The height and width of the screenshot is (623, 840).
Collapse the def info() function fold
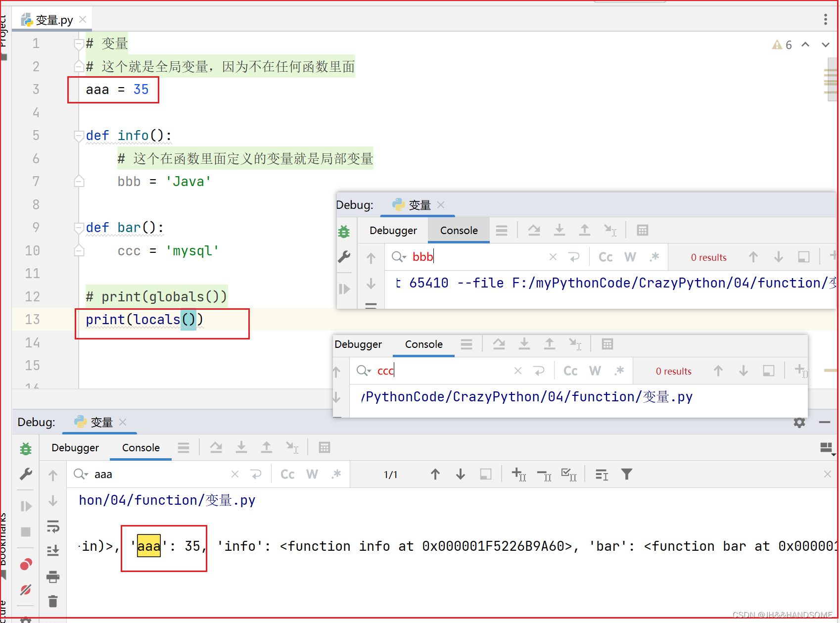click(x=79, y=136)
